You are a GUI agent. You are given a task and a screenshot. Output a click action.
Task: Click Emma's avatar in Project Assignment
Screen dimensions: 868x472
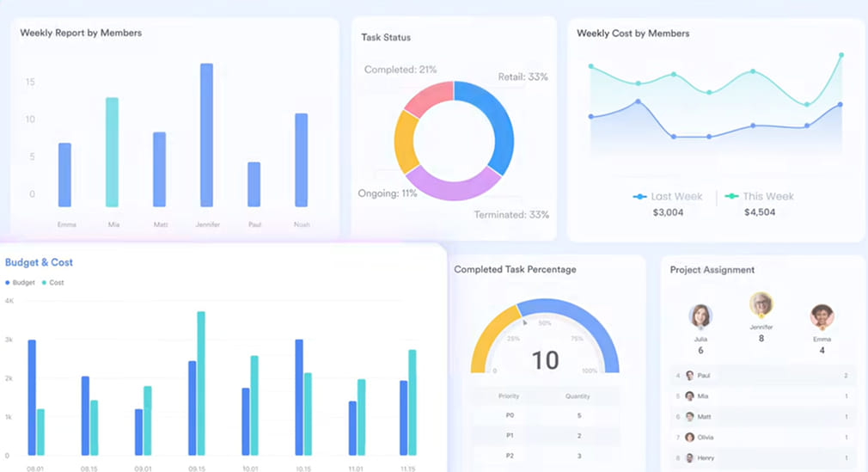point(822,316)
